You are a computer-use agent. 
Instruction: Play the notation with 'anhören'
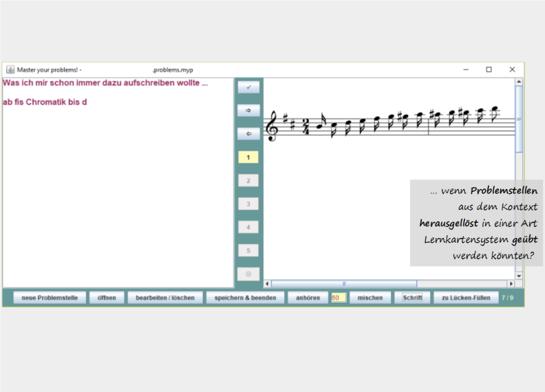click(x=308, y=298)
